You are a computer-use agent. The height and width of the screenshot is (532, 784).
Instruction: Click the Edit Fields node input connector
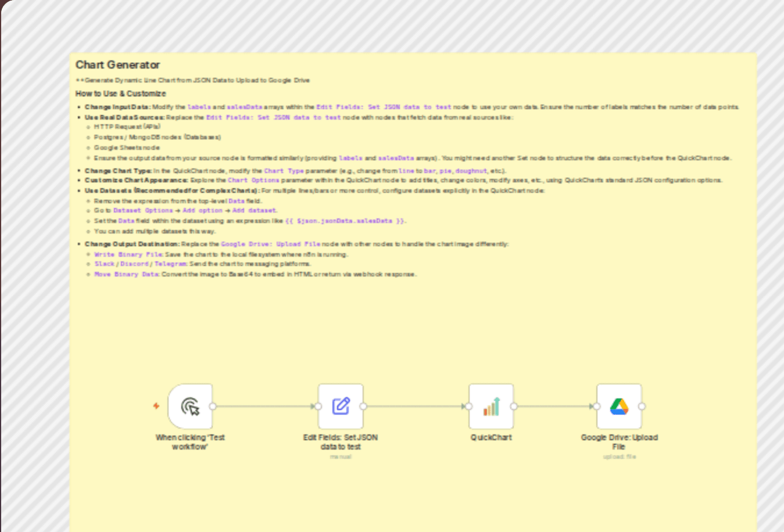click(318, 407)
